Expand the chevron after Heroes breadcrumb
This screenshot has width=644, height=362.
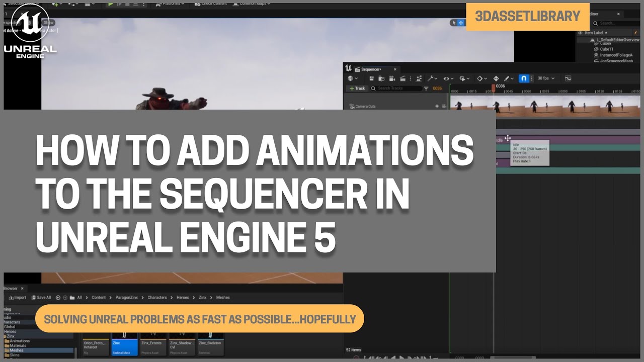194,298
